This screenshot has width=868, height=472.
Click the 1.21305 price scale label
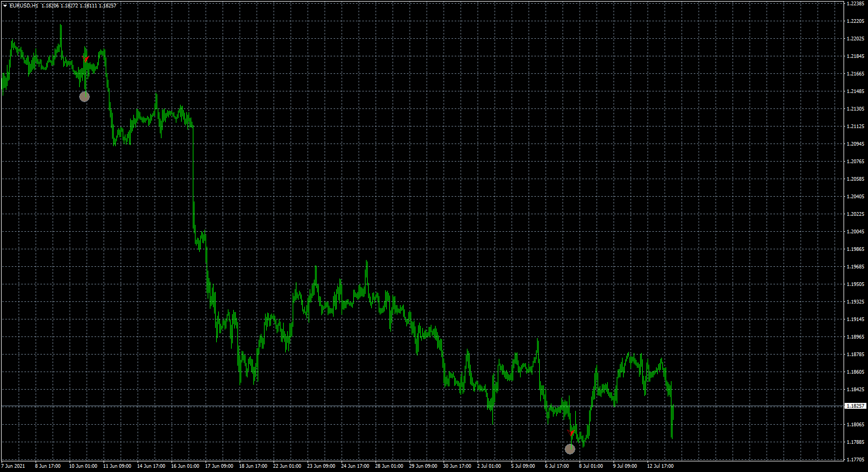[855, 109]
